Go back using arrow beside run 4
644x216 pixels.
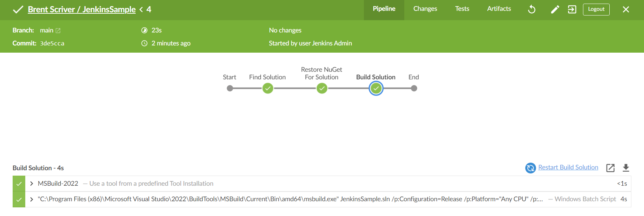coord(141,9)
